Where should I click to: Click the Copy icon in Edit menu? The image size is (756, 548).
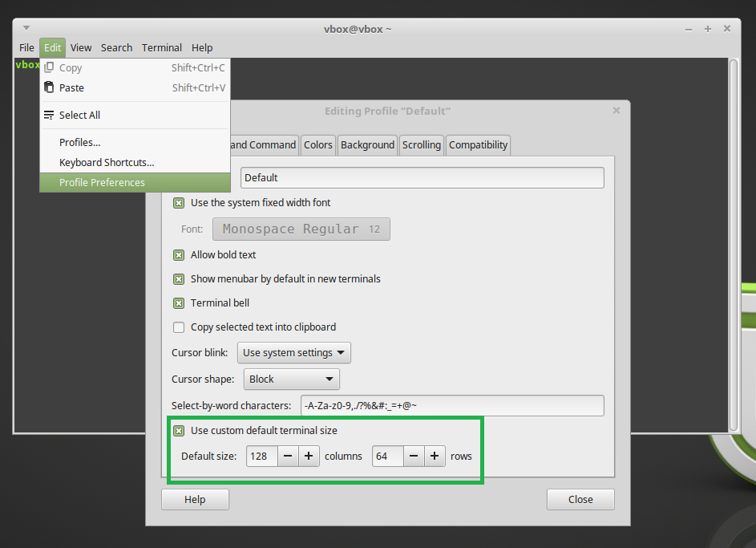click(x=49, y=67)
